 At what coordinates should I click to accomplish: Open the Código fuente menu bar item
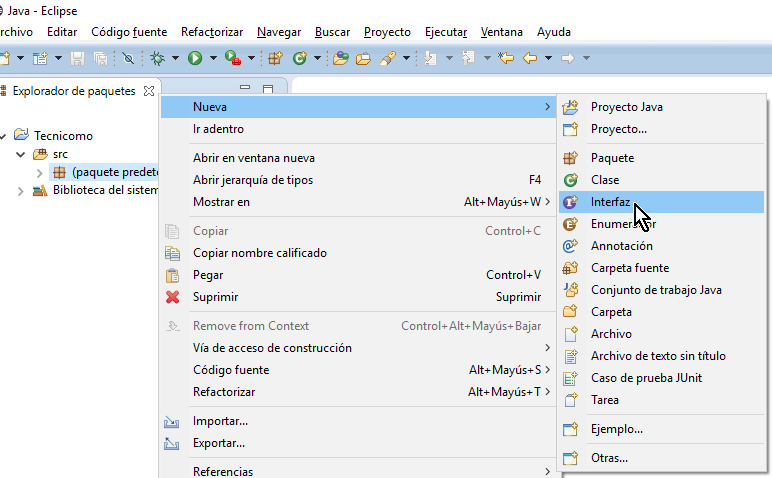pyautogui.click(x=129, y=32)
